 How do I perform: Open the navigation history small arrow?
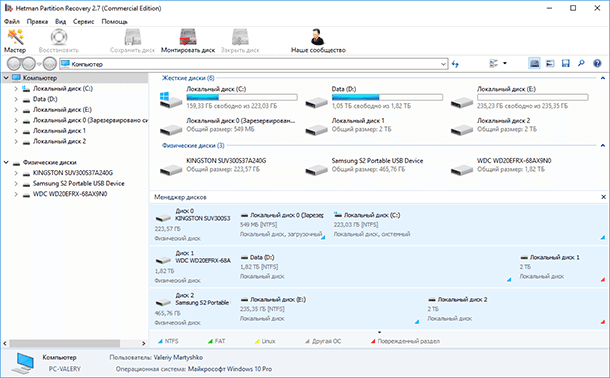(x=39, y=64)
